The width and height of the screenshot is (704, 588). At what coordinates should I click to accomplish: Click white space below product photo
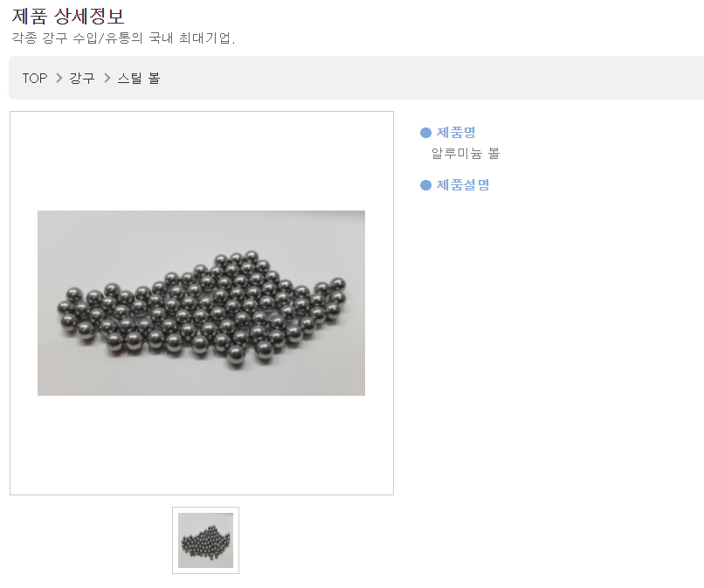tap(201, 445)
